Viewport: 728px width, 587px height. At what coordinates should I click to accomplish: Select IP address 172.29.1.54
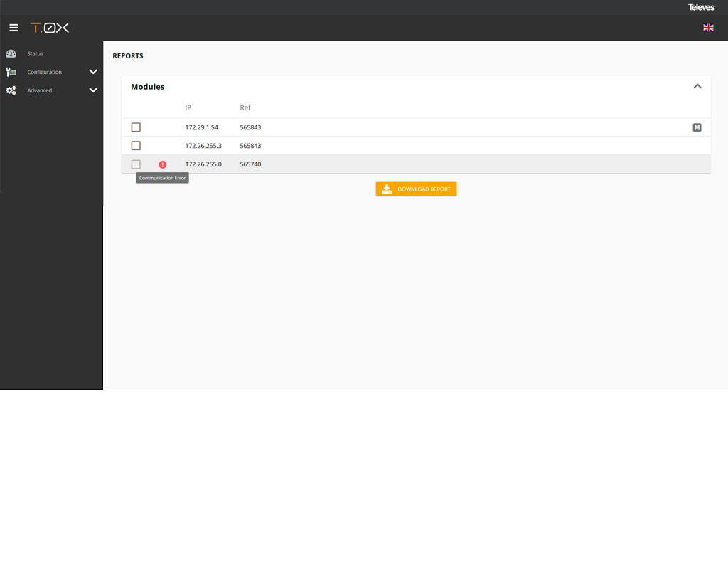click(201, 127)
